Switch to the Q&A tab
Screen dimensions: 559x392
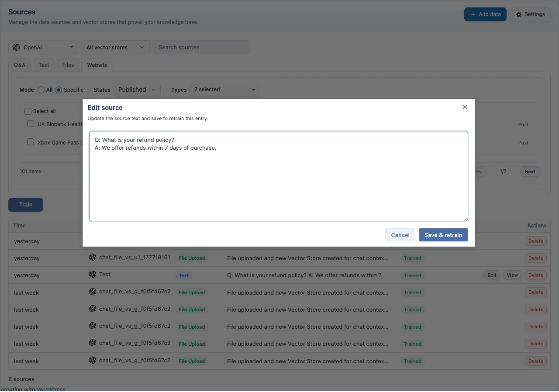(19, 65)
